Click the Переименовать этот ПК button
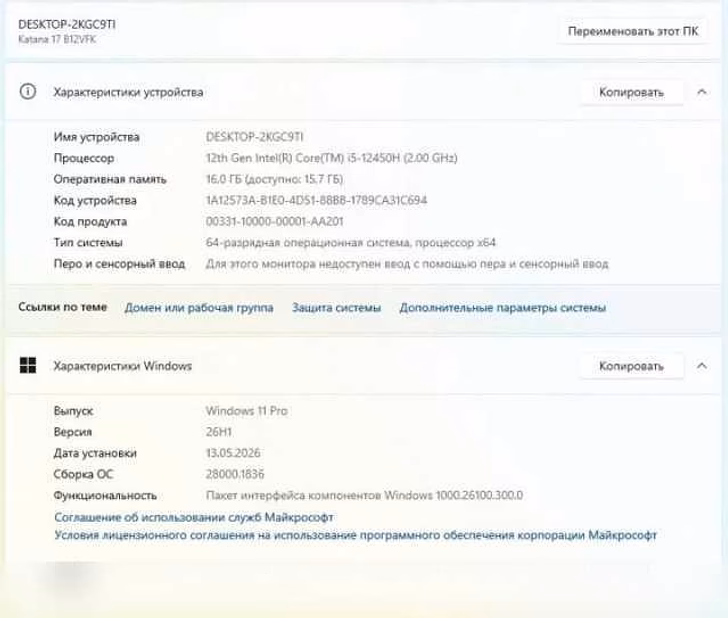The width and height of the screenshot is (728, 618). click(x=633, y=31)
